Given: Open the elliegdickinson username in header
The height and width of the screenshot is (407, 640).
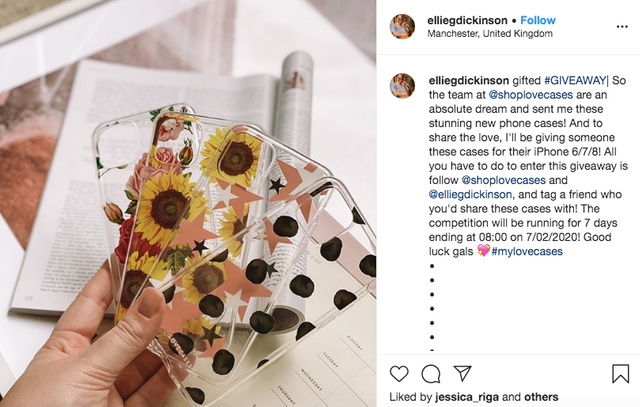Looking at the screenshot, I should point(467,20).
